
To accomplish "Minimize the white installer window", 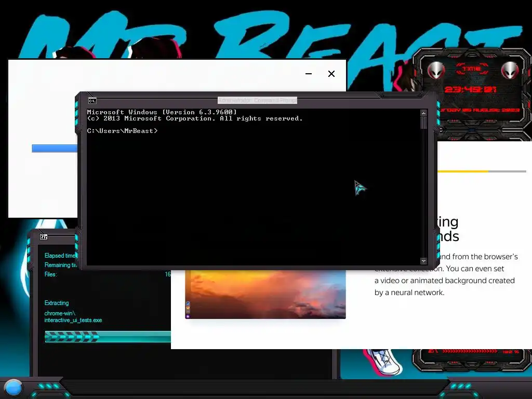I will [309, 74].
